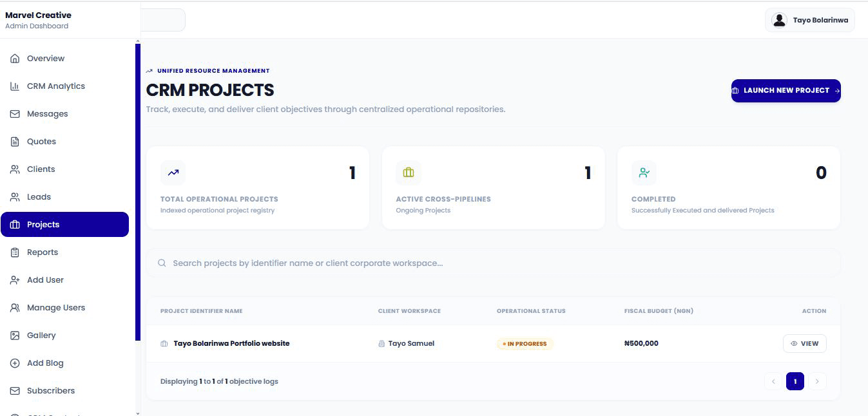Open Messages from the sidebar

coord(65,114)
